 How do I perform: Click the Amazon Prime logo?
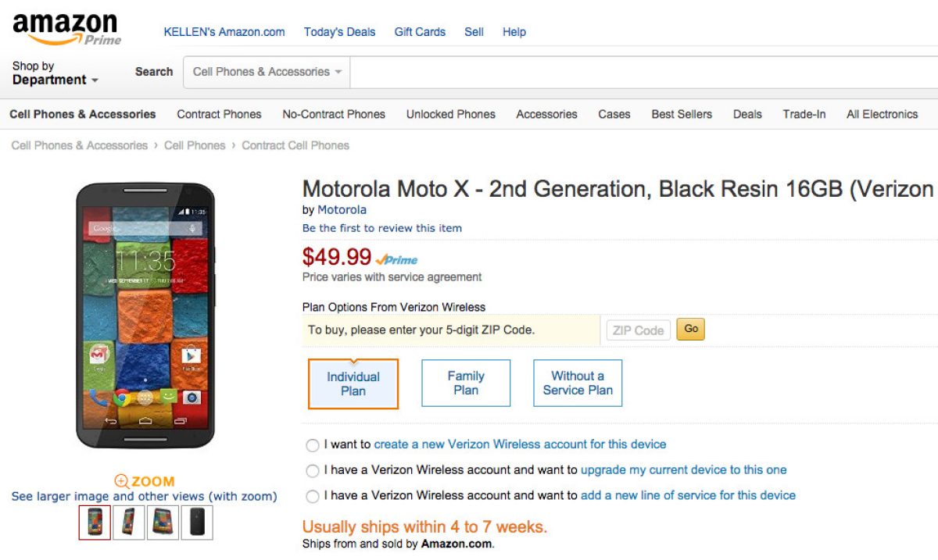point(66,29)
